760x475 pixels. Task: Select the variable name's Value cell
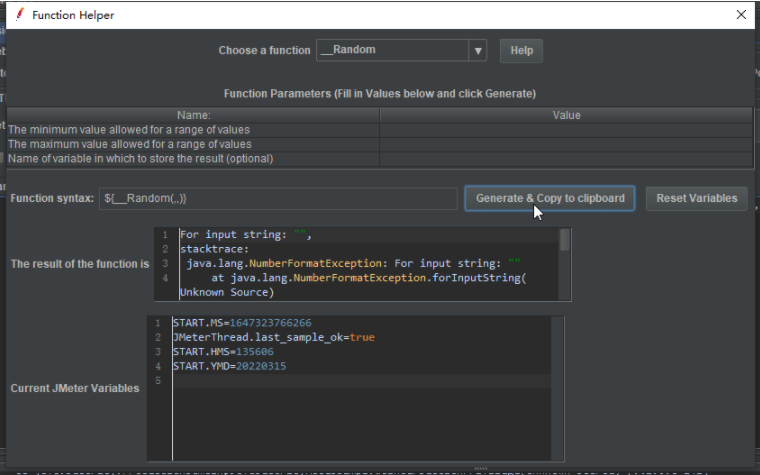[566, 158]
